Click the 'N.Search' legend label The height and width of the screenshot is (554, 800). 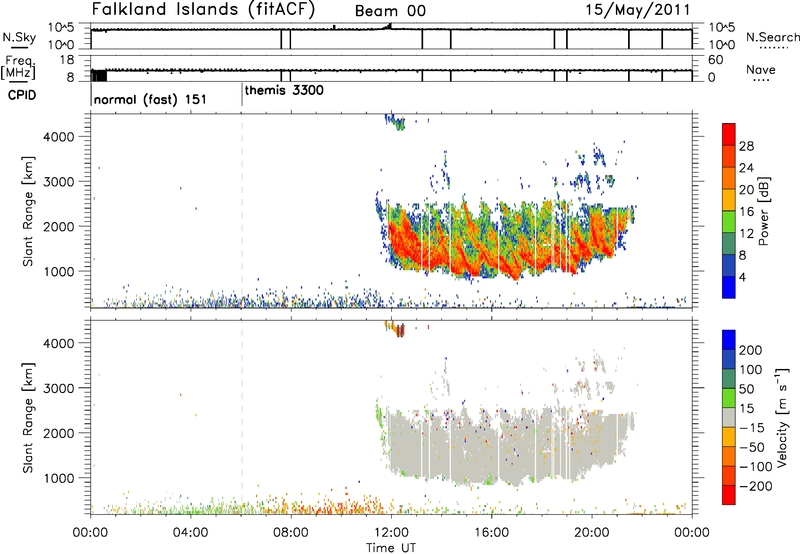click(772, 37)
